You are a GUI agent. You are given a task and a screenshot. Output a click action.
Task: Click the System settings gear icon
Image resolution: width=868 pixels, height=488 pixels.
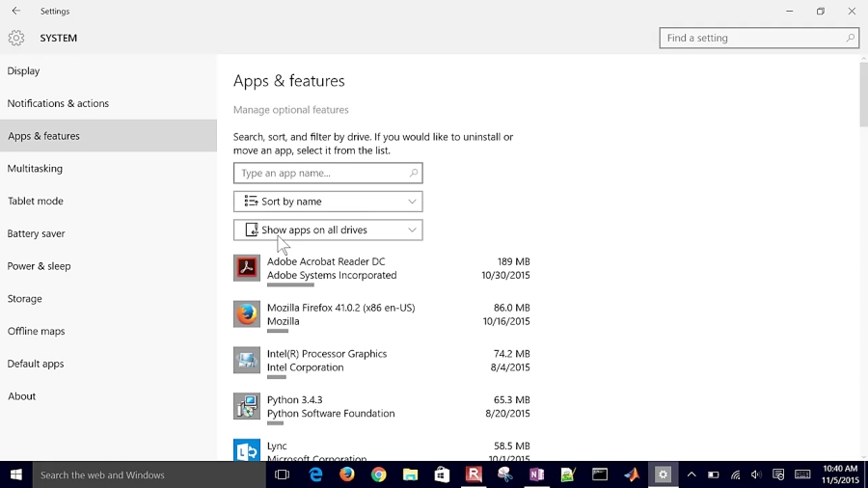(16, 39)
